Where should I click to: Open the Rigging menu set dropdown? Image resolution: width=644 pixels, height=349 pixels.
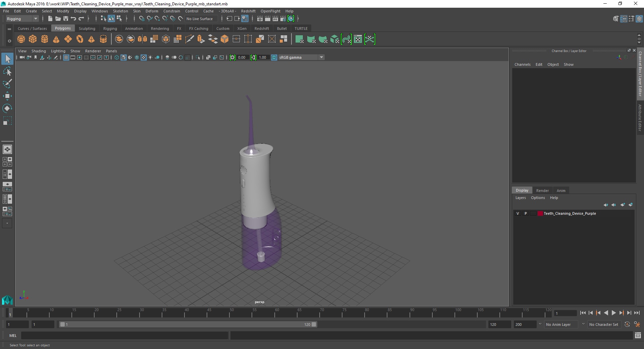pos(22,19)
